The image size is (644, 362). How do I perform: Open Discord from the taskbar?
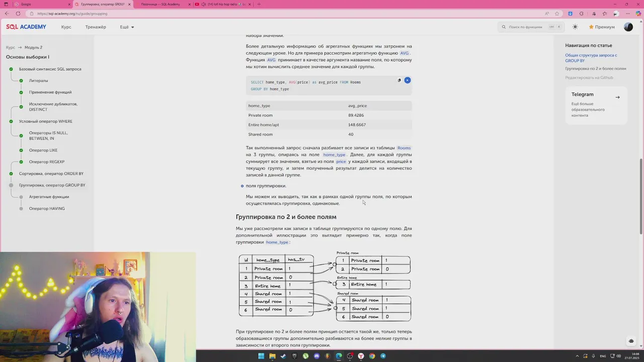316,356
